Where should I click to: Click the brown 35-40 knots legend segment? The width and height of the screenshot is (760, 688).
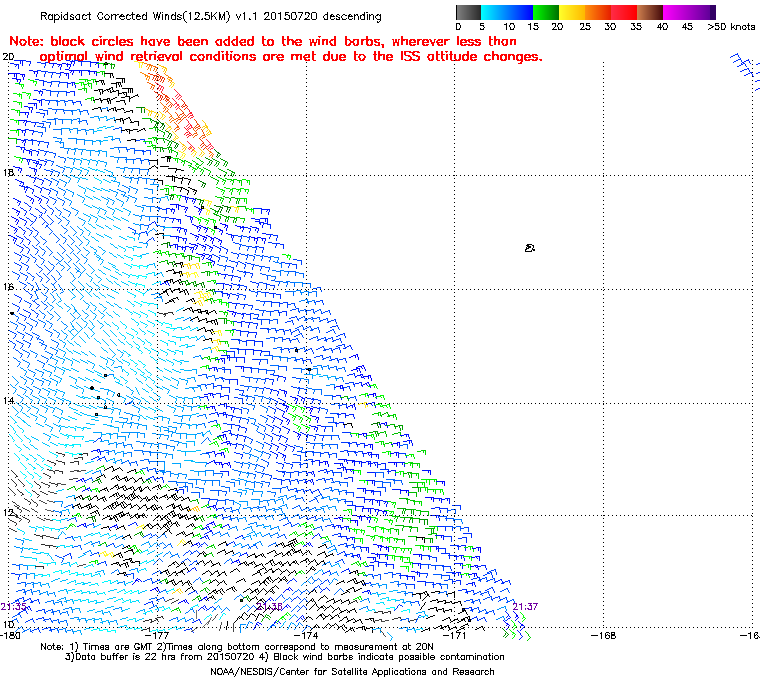coord(650,12)
